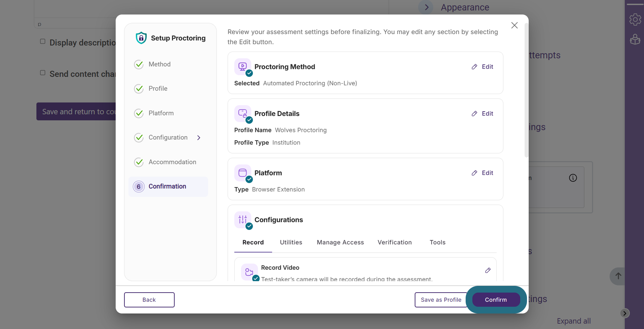644x329 pixels.
Task: Click 'Automated Proctoring (Non-Live)' text
Action: point(310,83)
